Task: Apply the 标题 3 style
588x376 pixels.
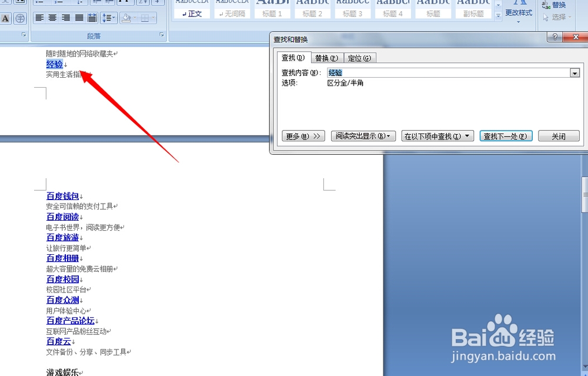Action: click(352, 9)
